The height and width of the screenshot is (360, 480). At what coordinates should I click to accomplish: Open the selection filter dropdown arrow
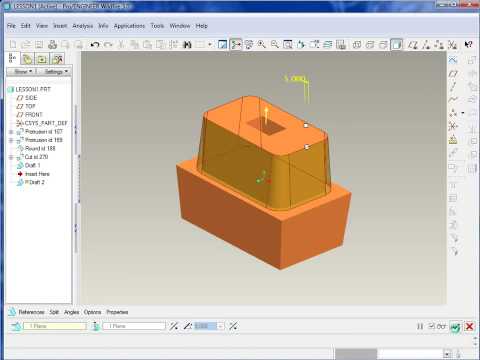pos(447,354)
